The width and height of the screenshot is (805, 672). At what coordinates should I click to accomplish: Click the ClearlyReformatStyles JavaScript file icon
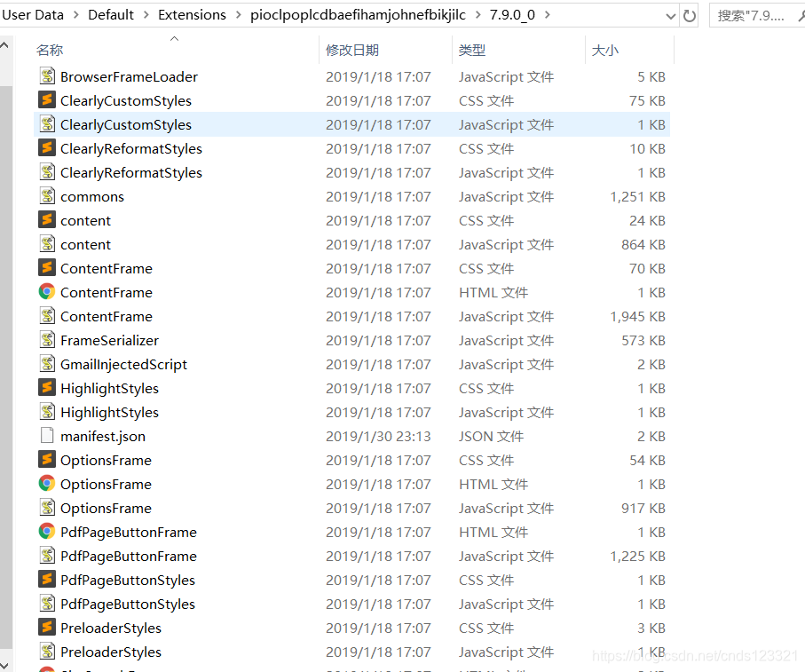coord(47,172)
